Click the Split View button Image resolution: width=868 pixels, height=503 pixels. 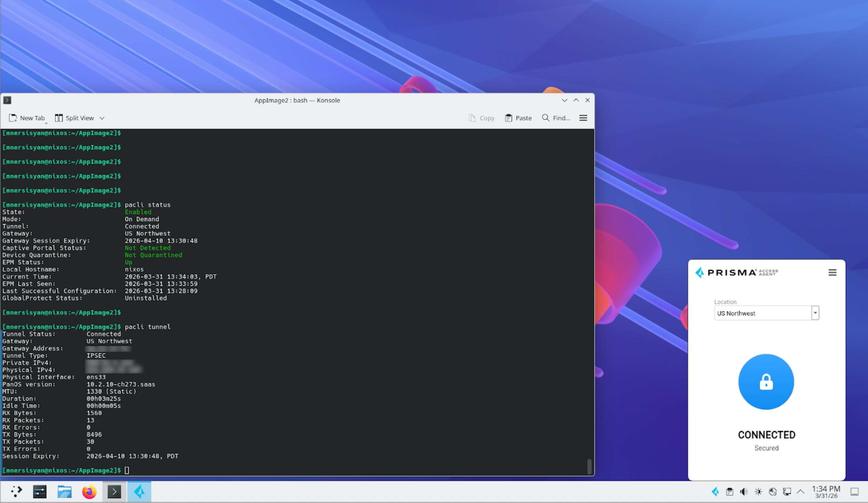[75, 118]
